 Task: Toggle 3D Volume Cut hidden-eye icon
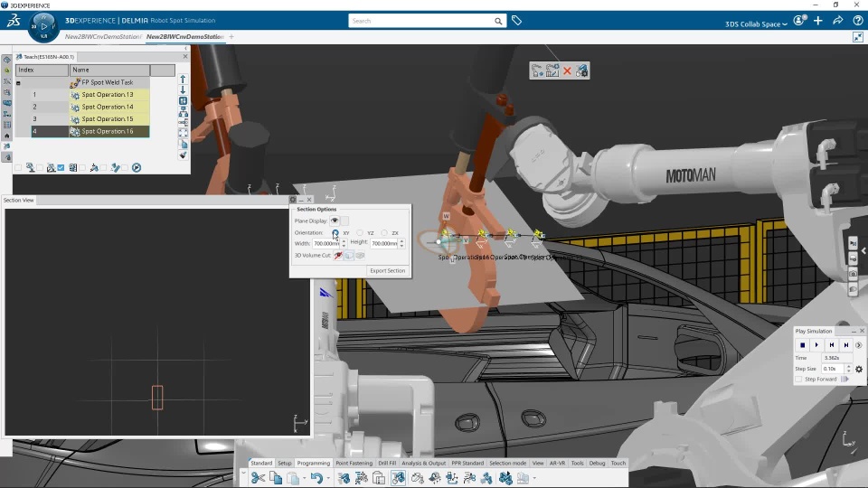(337, 255)
